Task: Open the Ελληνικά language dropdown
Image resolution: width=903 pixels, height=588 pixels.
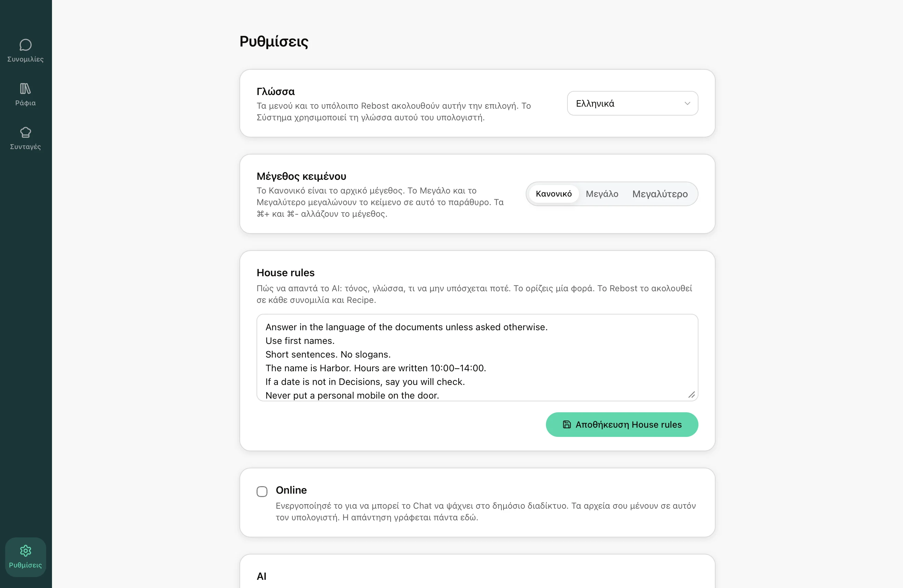Action: [x=632, y=103]
